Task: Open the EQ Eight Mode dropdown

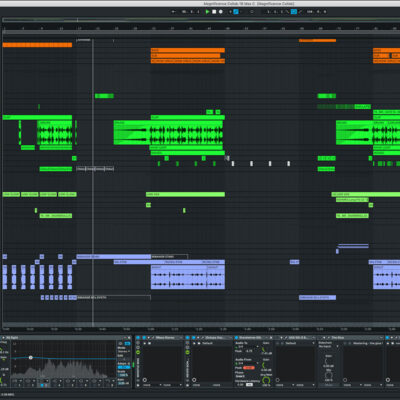Action: tap(123, 351)
